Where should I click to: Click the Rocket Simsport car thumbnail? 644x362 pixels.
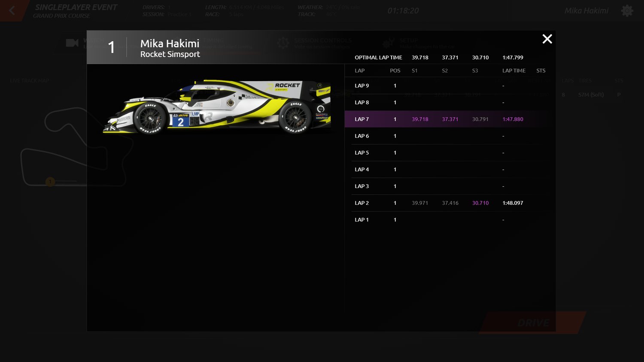pyautogui.click(x=217, y=106)
